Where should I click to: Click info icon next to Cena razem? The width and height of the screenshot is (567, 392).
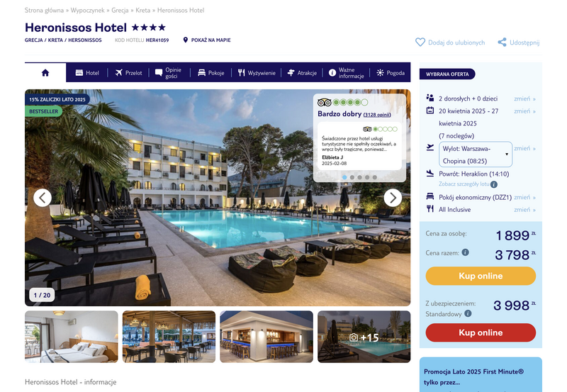[x=466, y=252]
